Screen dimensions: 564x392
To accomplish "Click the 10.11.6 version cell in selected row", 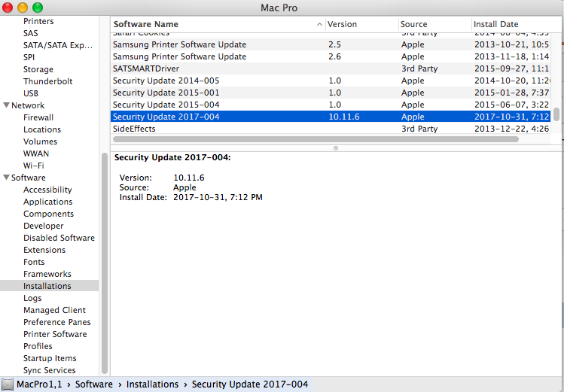I will pos(344,117).
